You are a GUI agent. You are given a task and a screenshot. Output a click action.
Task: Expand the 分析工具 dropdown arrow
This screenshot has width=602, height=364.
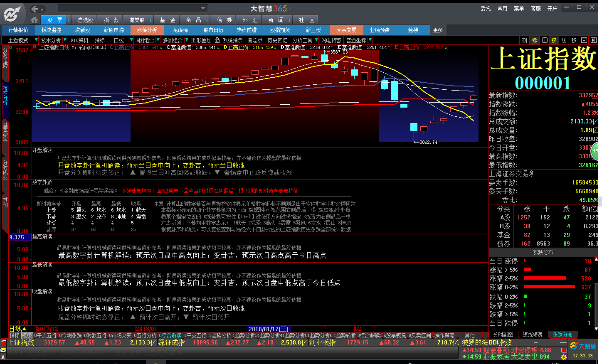(x=316, y=40)
